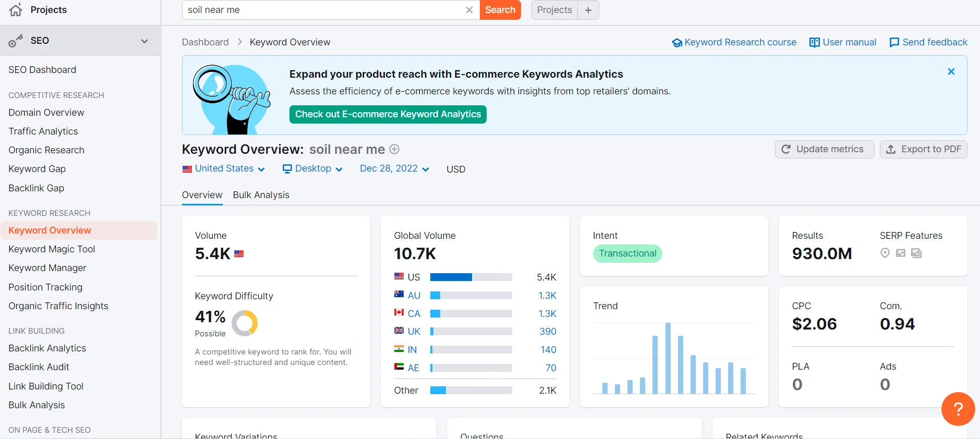Image resolution: width=980 pixels, height=439 pixels.
Task: Click the Canada flag icon in Global Volume
Action: tap(399, 312)
